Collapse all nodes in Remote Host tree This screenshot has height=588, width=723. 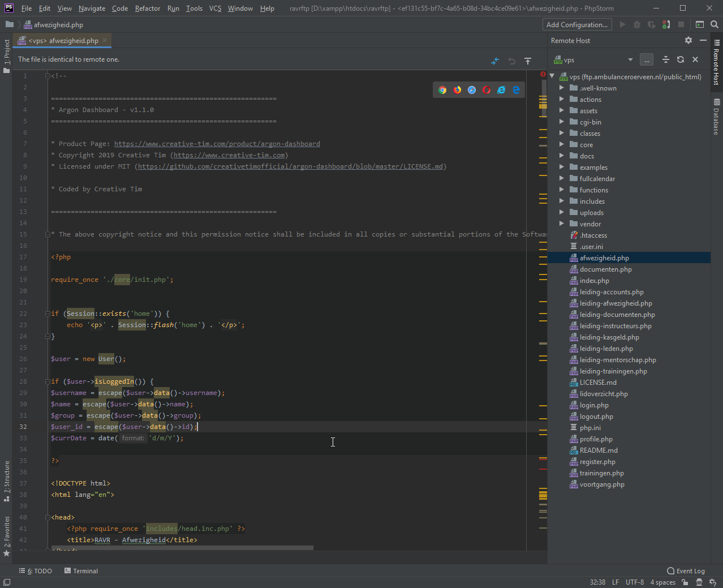666,60
